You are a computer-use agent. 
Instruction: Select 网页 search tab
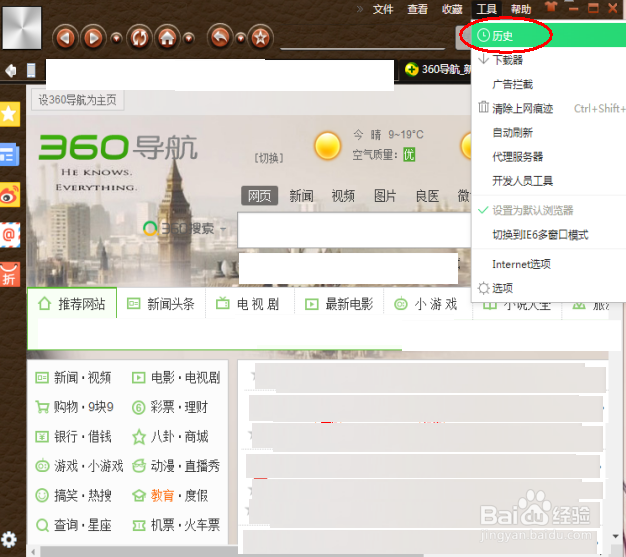point(260,196)
